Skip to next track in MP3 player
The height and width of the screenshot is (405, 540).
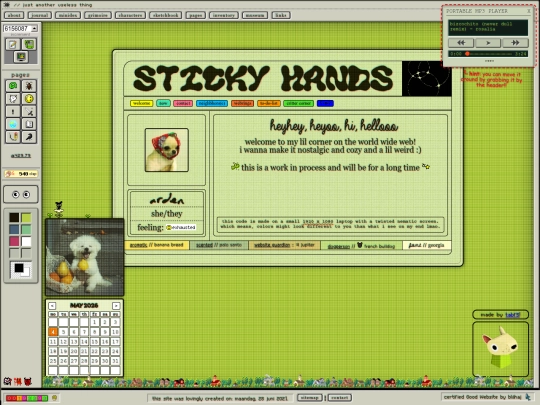[x=515, y=43]
